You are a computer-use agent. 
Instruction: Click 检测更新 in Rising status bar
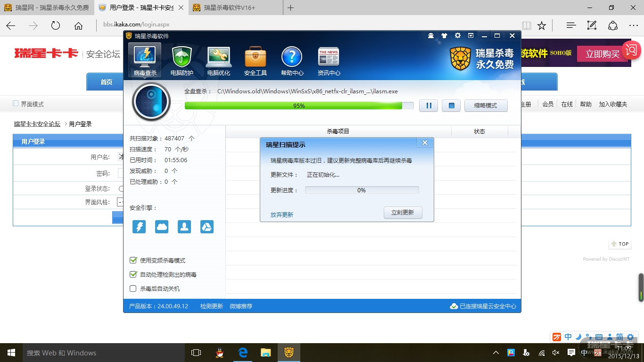click(212, 306)
